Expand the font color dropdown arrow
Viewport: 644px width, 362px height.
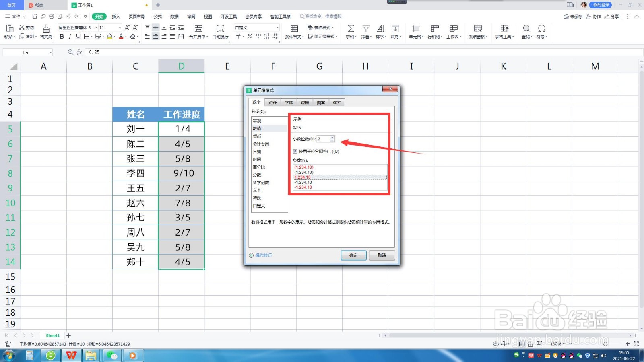click(x=126, y=37)
